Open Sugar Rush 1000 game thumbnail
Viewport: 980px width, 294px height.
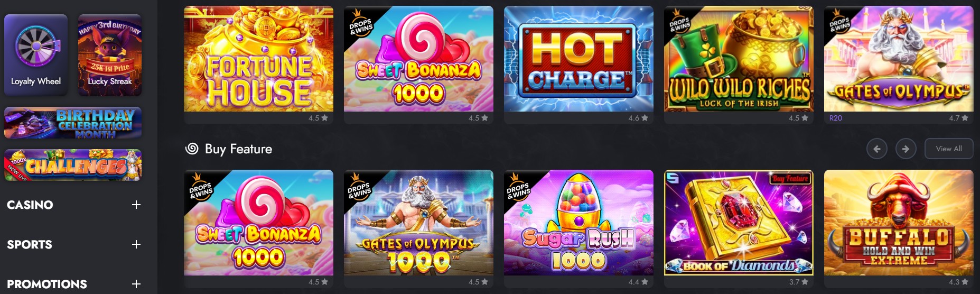pyautogui.click(x=578, y=223)
